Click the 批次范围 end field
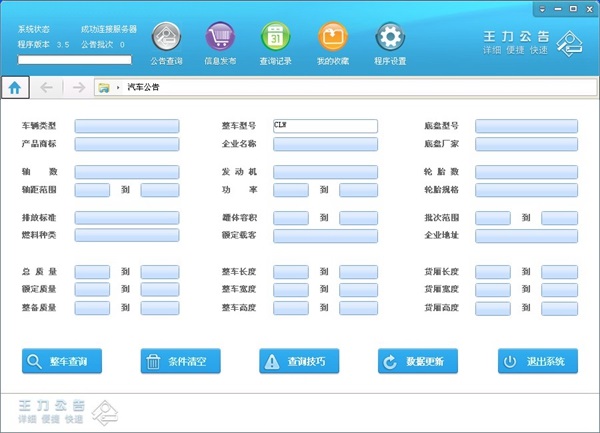 [559, 218]
